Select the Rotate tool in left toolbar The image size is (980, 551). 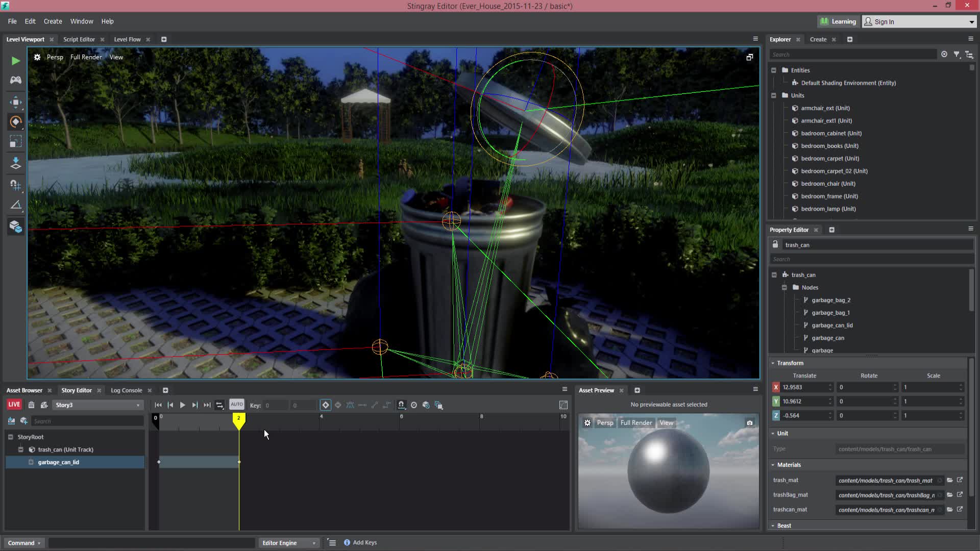15,122
